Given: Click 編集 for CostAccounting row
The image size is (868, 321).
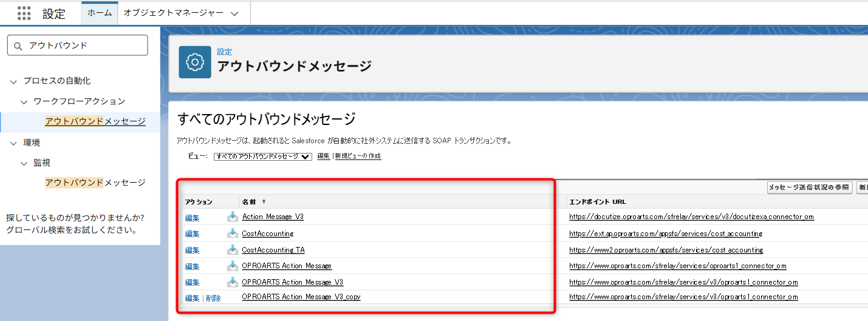Looking at the screenshot, I should (x=192, y=234).
